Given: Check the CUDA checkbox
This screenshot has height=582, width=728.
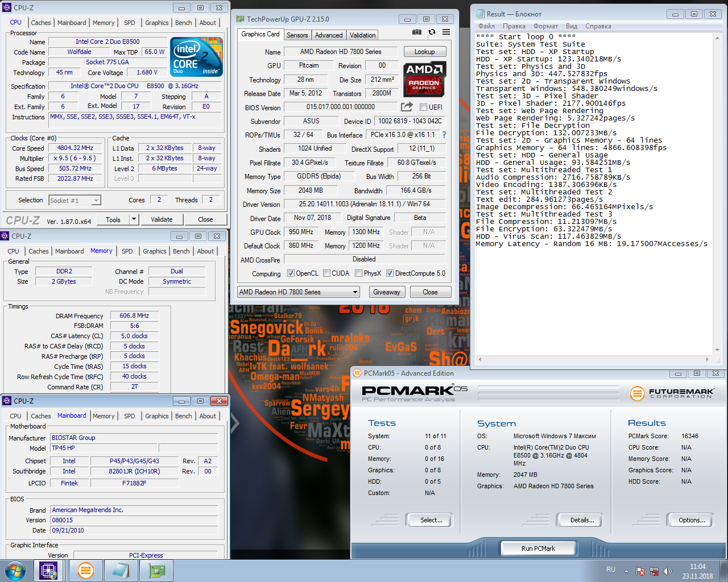Looking at the screenshot, I should tap(327, 273).
